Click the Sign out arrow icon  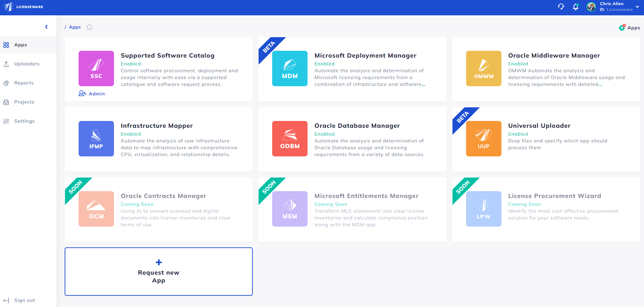6,300
